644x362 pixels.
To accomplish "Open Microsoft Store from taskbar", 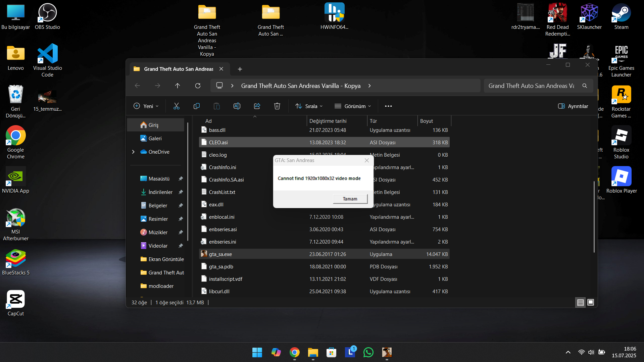I will click(x=331, y=352).
